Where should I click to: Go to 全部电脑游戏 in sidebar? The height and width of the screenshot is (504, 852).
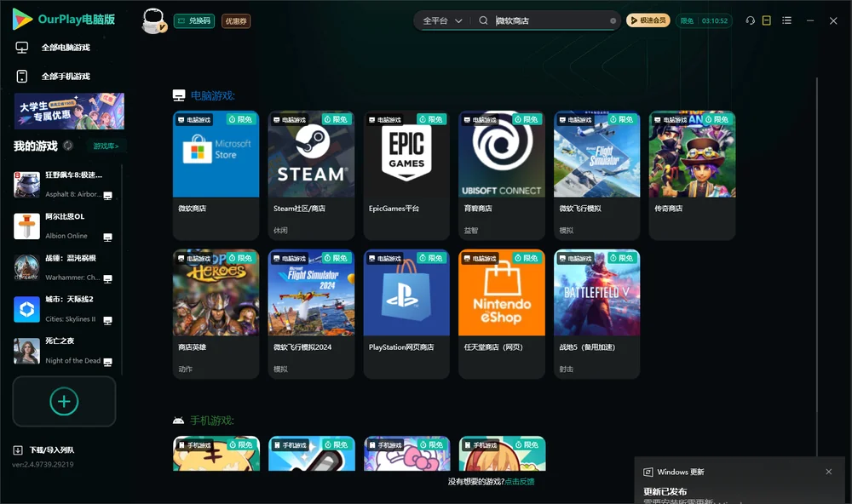click(53, 48)
